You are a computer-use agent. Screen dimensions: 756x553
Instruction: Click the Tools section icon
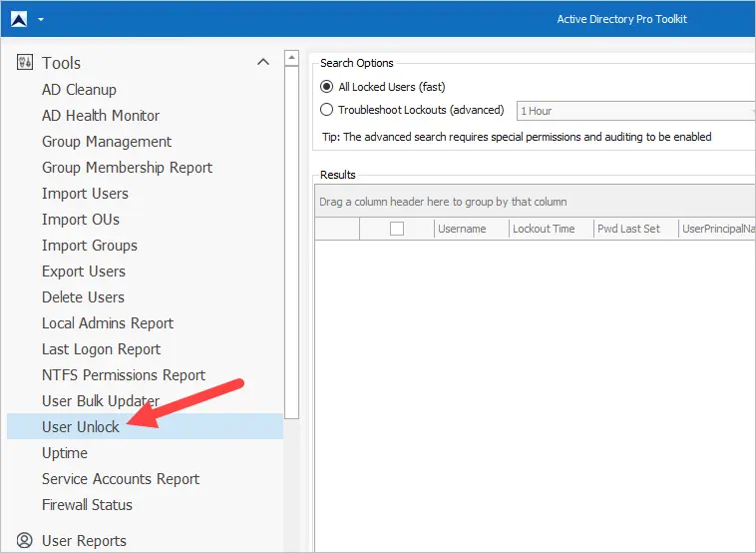tap(25, 62)
